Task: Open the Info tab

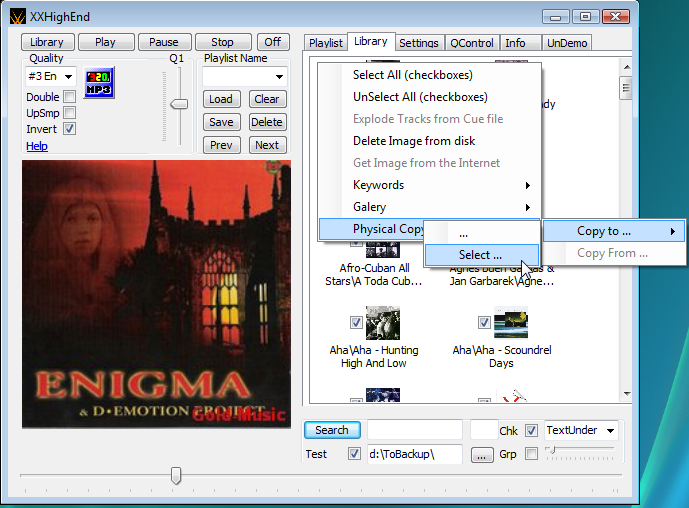Action: click(x=520, y=43)
